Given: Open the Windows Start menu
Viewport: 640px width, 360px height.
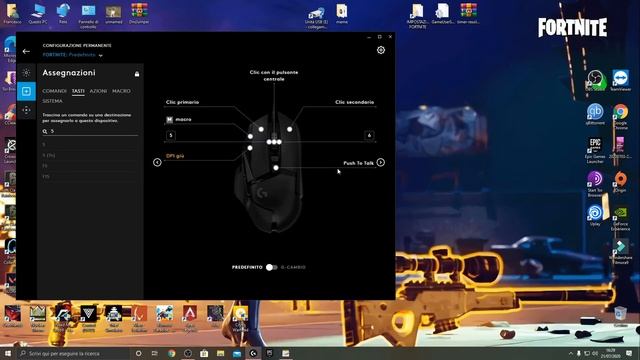Looking at the screenshot, I should [8, 353].
